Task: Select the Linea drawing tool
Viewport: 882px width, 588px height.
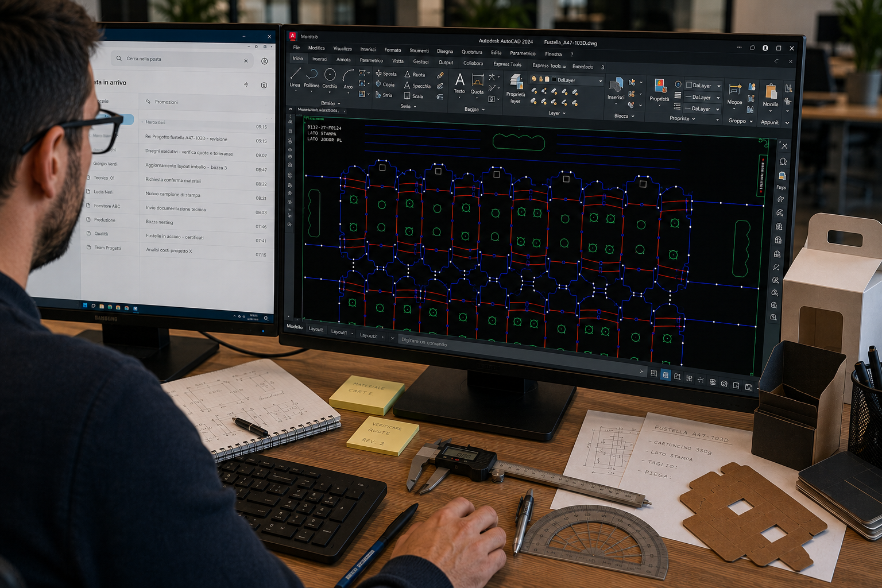Action: tap(295, 77)
